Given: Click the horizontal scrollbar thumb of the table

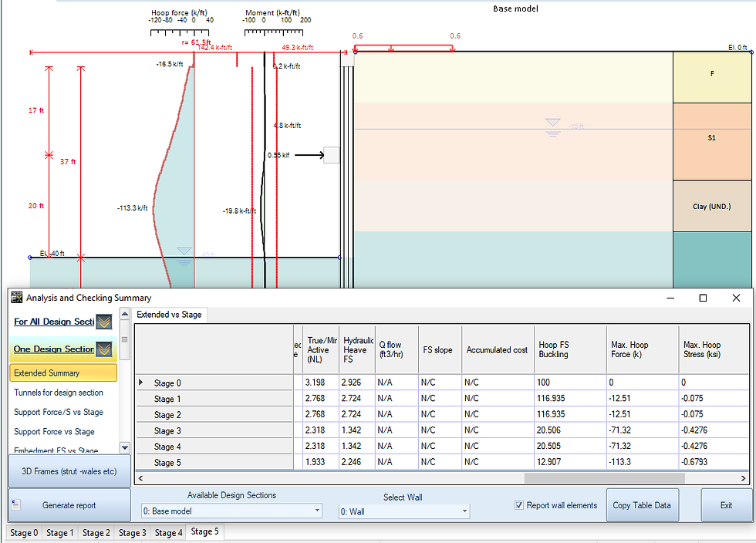Looking at the screenshot, I should point(605,478).
